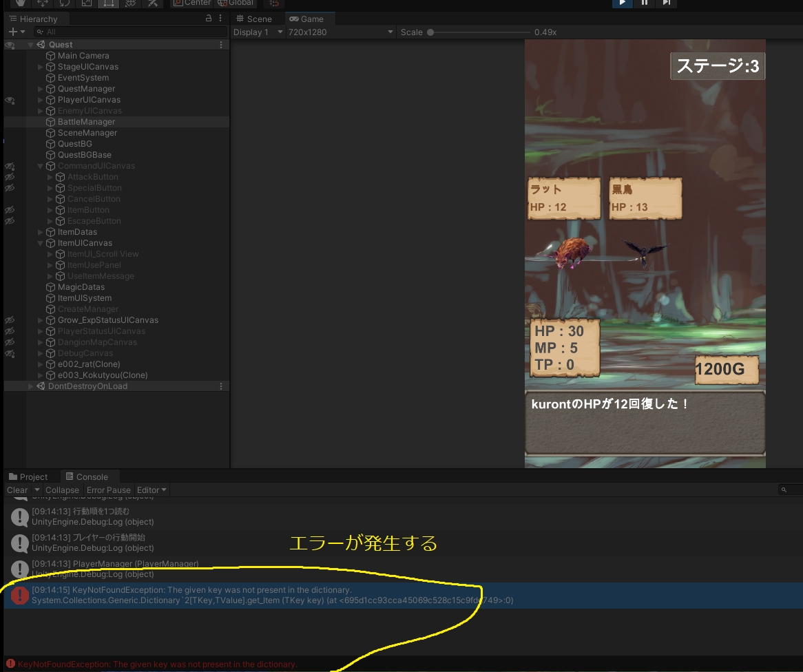Screen dimensions: 803x672
Task: Open the 720x1280 resolution dropdown
Action: coord(341,32)
